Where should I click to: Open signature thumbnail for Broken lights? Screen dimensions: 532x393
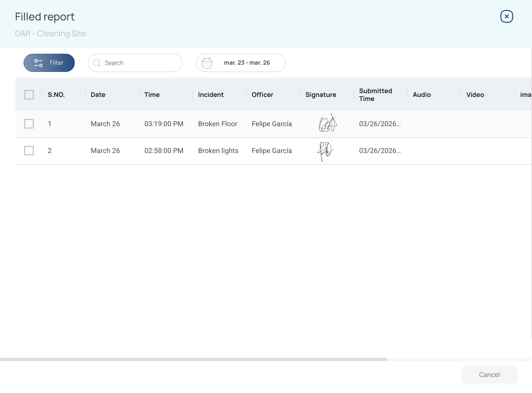click(x=325, y=151)
